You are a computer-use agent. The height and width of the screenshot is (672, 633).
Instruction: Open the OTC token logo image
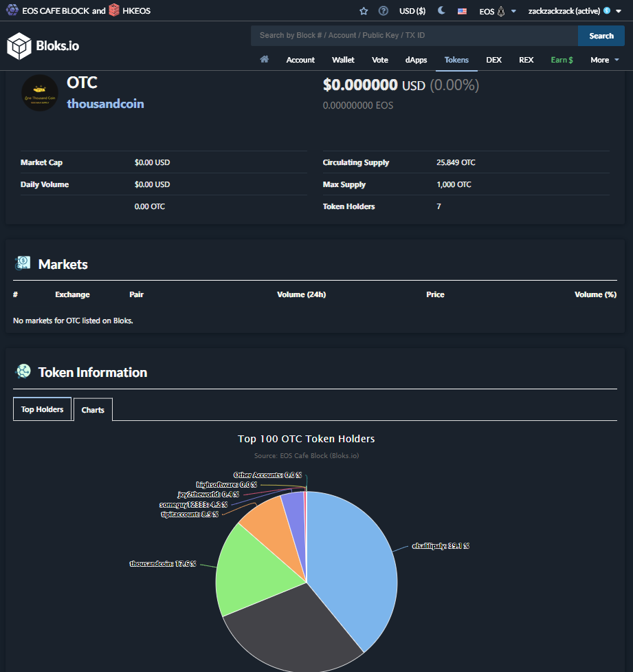40,93
